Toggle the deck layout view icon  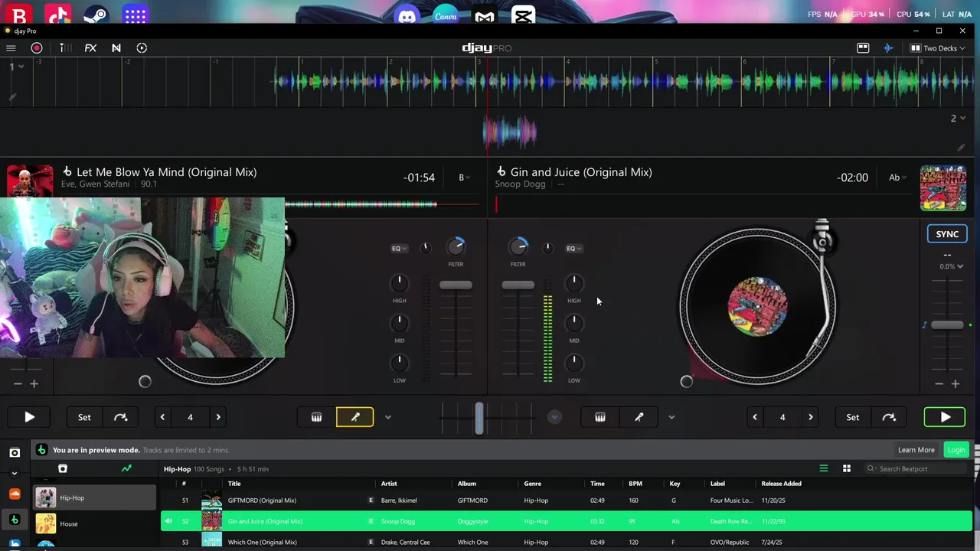point(863,48)
